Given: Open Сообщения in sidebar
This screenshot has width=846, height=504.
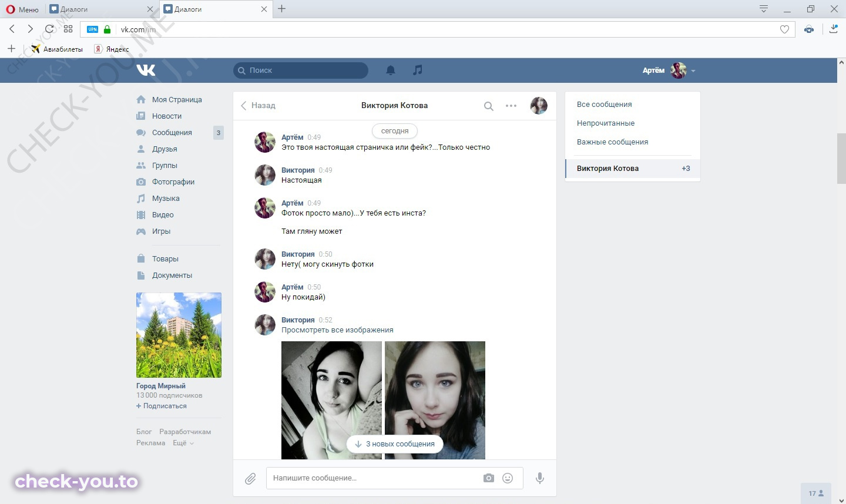Looking at the screenshot, I should coord(172,132).
